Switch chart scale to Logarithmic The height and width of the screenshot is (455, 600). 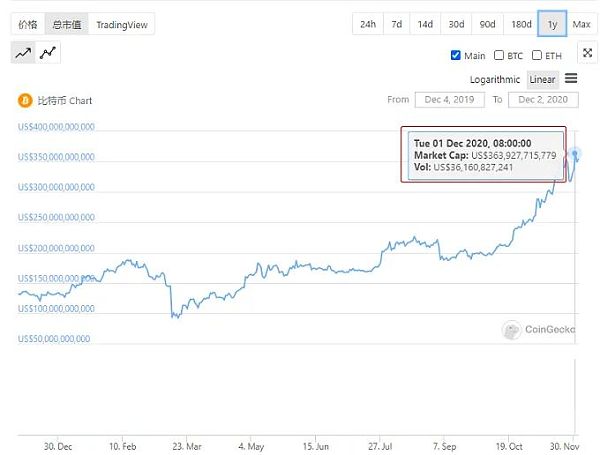coord(497,79)
